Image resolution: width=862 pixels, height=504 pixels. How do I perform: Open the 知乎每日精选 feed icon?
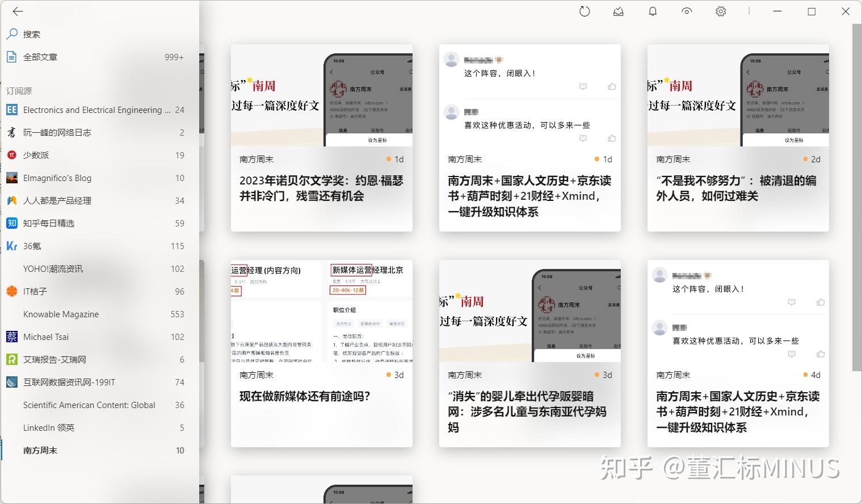[x=12, y=223]
